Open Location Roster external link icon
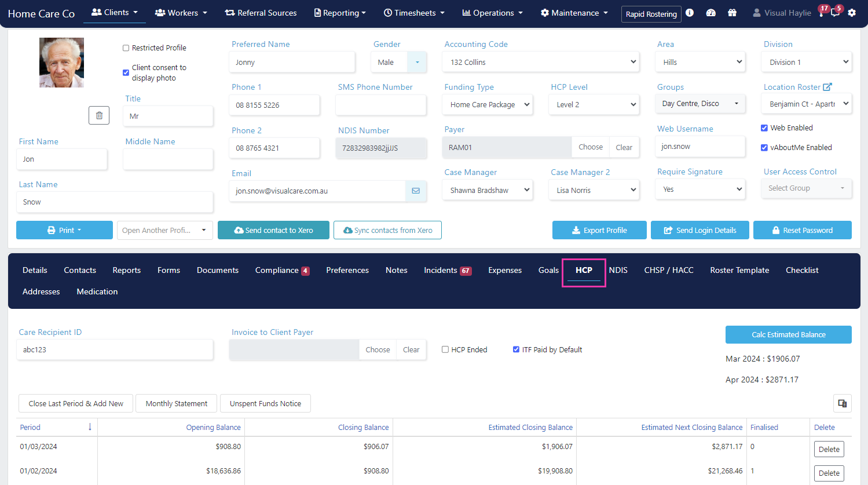The image size is (868, 485). click(x=827, y=87)
